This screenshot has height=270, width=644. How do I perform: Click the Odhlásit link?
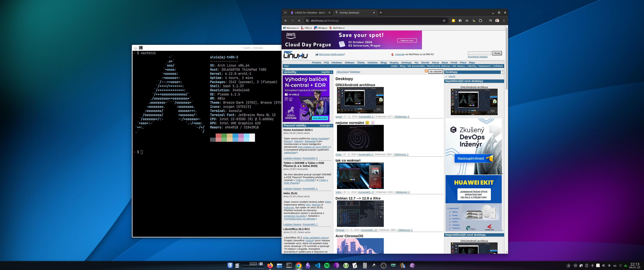(498, 66)
